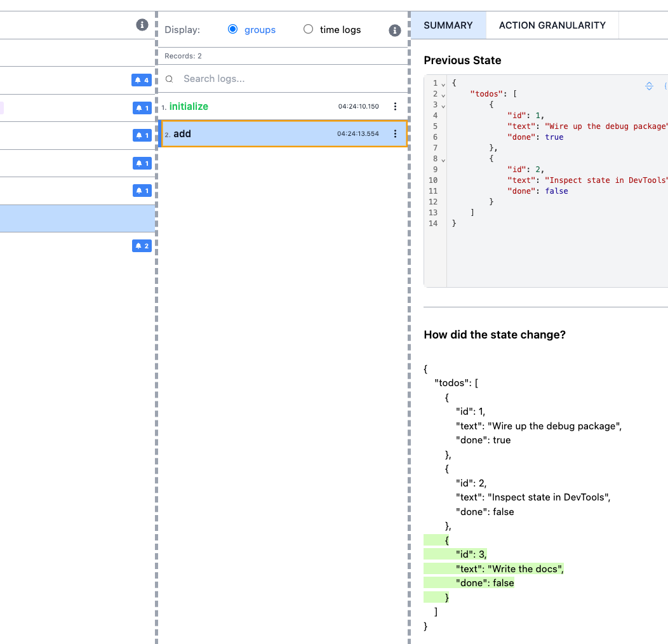The image size is (668, 644).
Task: Collapse the fold arrow at line 1
Action: coord(443,84)
